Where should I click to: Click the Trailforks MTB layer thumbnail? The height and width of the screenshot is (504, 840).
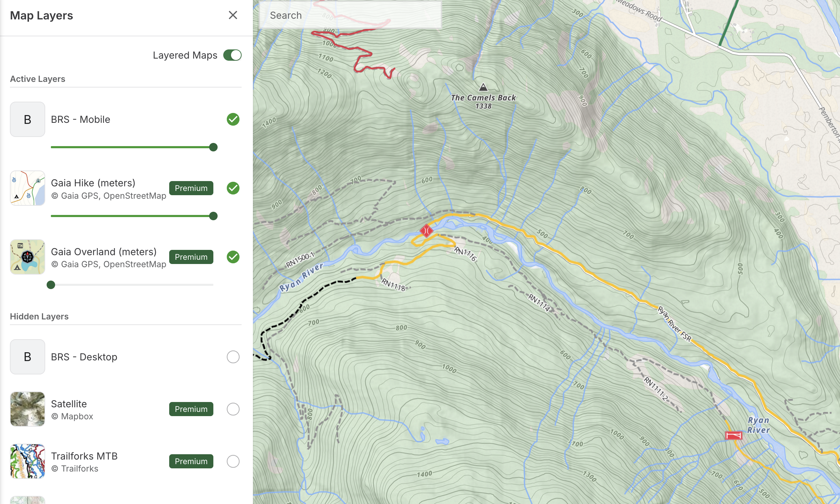pyautogui.click(x=28, y=461)
